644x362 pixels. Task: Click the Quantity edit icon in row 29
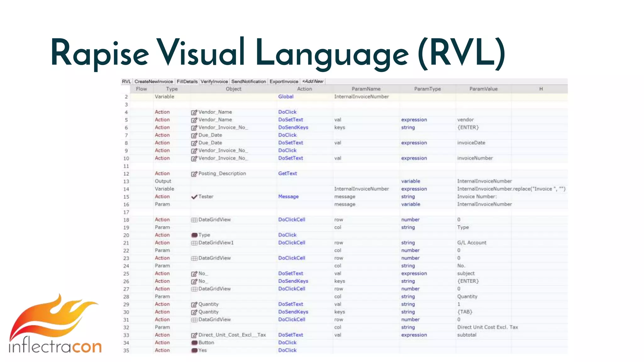point(194,304)
